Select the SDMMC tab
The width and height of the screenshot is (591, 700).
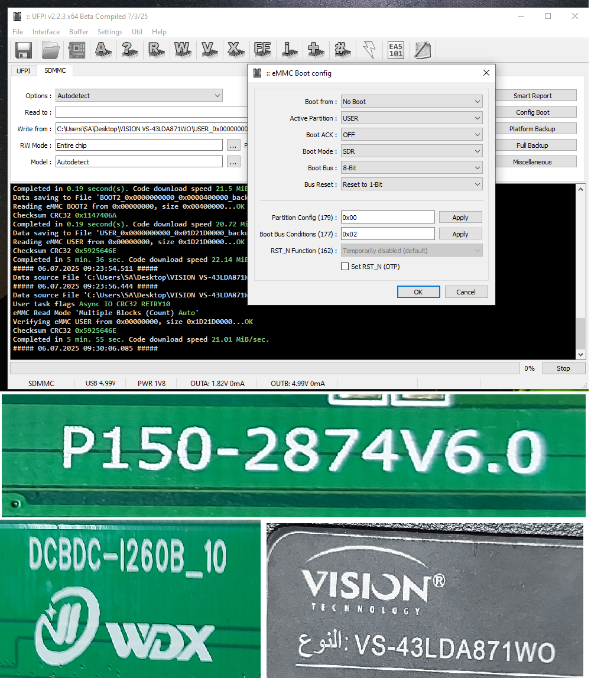[55, 70]
